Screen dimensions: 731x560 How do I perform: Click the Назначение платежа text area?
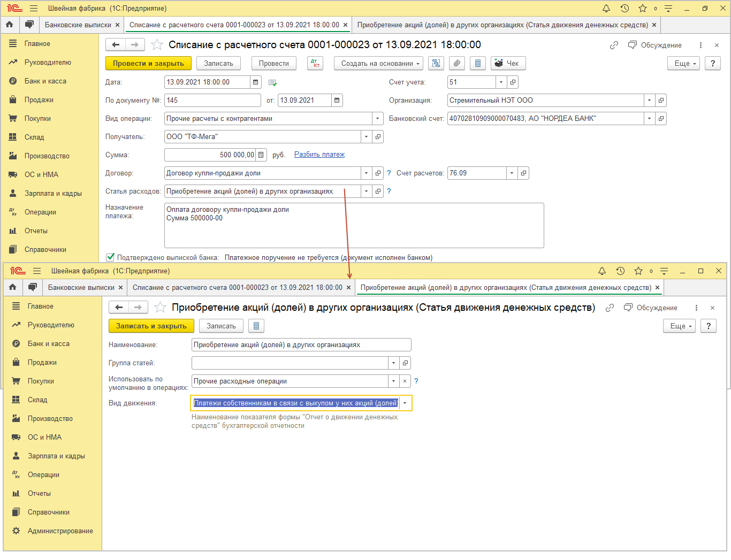pos(354,226)
